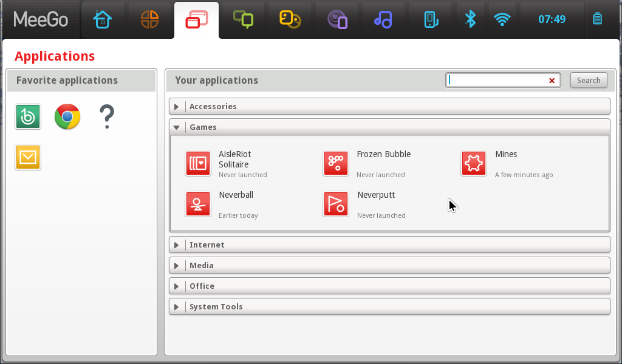Viewport: 622px width, 364px height.
Task: Click the "Mines" name text
Action: (x=506, y=154)
